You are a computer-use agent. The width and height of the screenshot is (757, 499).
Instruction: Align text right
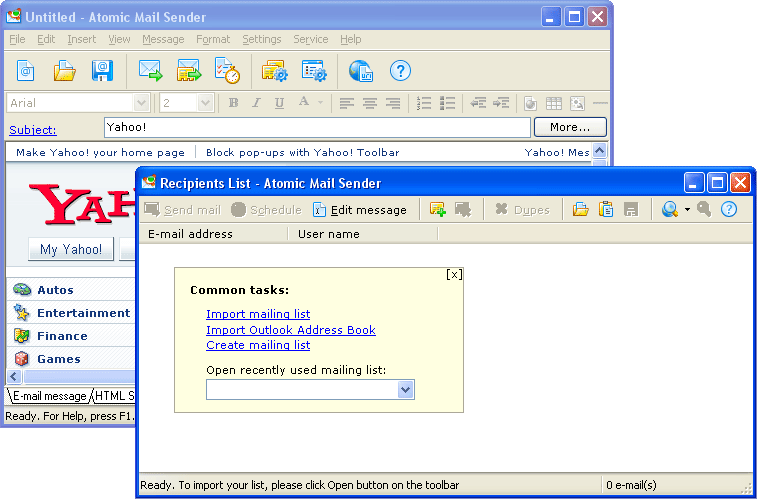pos(393,103)
